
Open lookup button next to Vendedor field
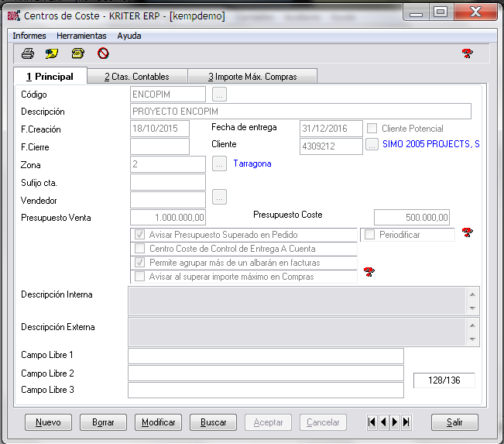tap(219, 197)
